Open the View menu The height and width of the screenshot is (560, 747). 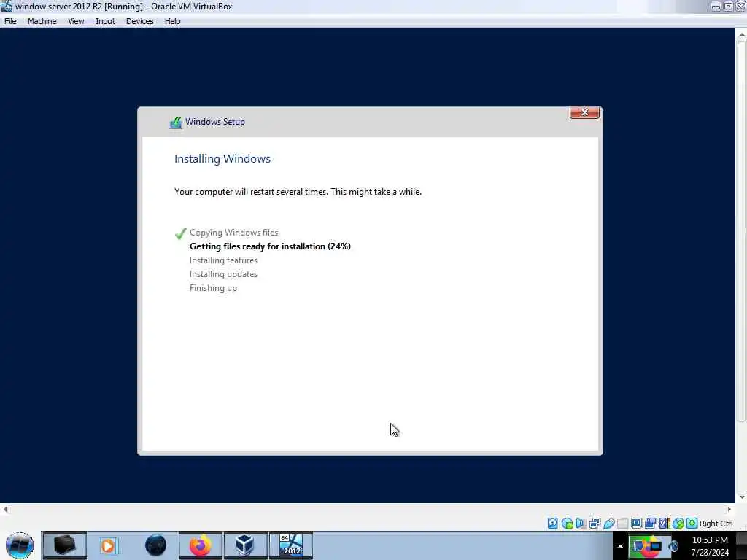point(76,21)
